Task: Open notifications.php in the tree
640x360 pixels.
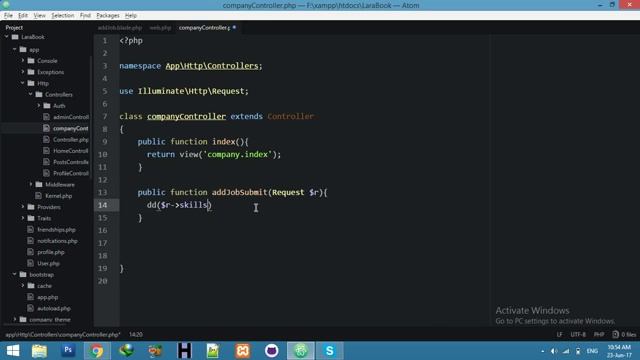Action: (57, 241)
